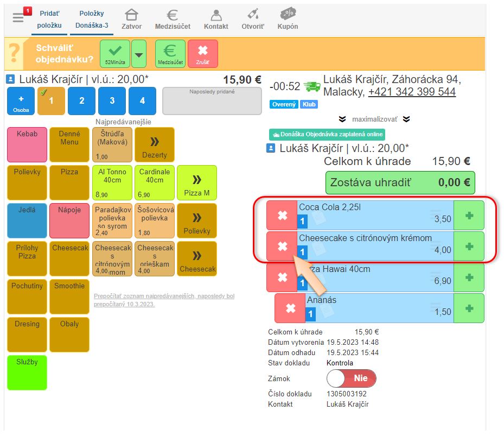Screen dimensions: 504x436
Task: Select person 1 with the checkmark
Action: [51, 100]
